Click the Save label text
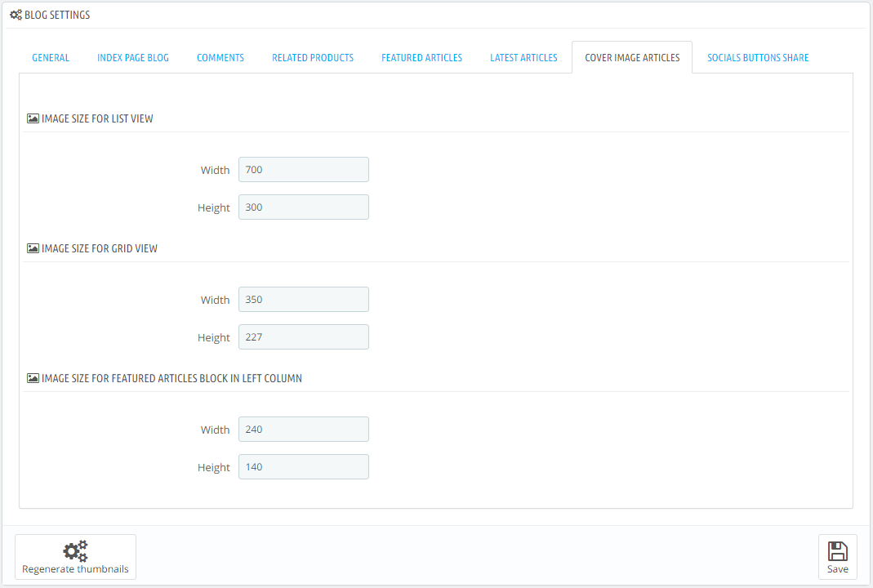The width and height of the screenshot is (873, 588). [837, 569]
